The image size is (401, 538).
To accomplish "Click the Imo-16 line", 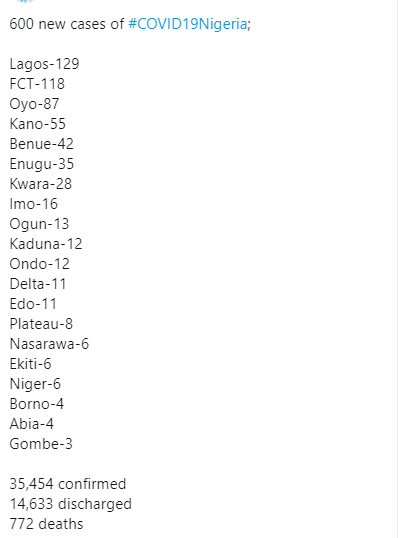I will (x=34, y=204).
